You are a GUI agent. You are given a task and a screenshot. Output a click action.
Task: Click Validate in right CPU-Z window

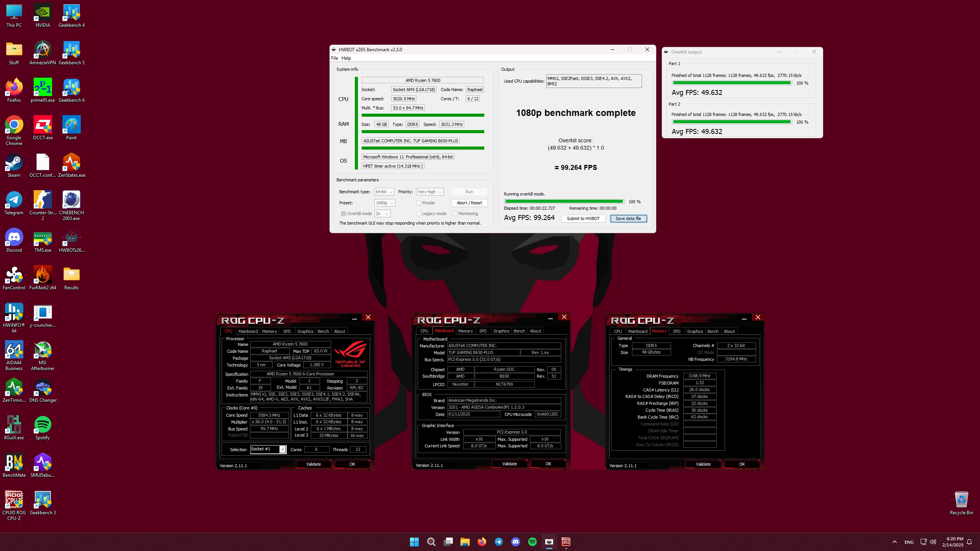coord(703,464)
